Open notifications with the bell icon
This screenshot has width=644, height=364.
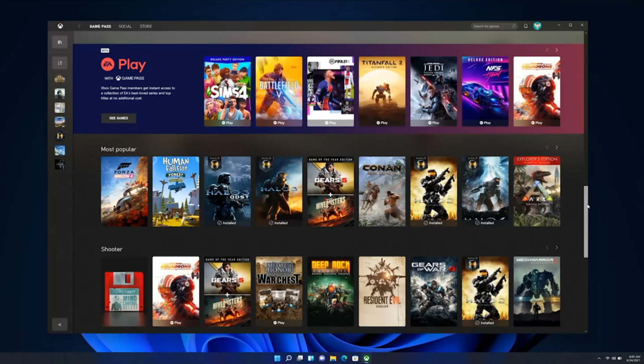tap(526, 26)
